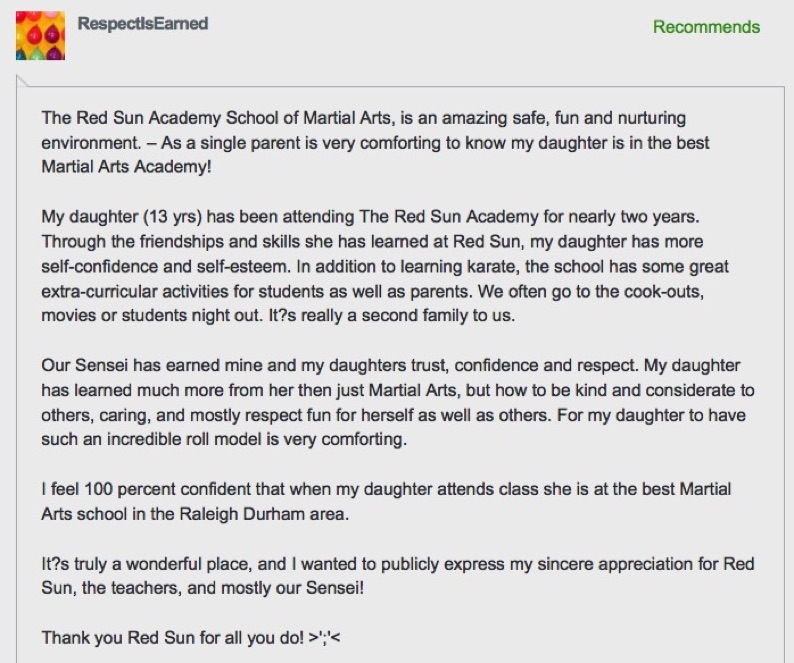The height and width of the screenshot is (663, 794).
Task: Select the paragraph starting 'It?s truly a wonderful'
Action: 398,576
